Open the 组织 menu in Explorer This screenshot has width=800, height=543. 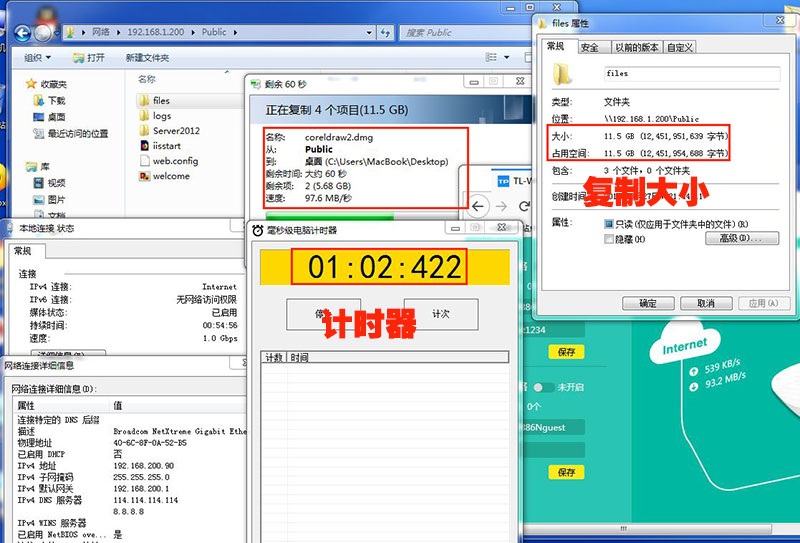point(38,58)
